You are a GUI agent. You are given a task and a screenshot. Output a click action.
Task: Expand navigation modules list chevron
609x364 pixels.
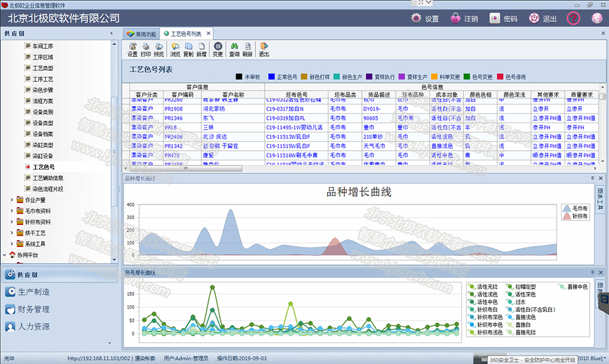(109, 343)
